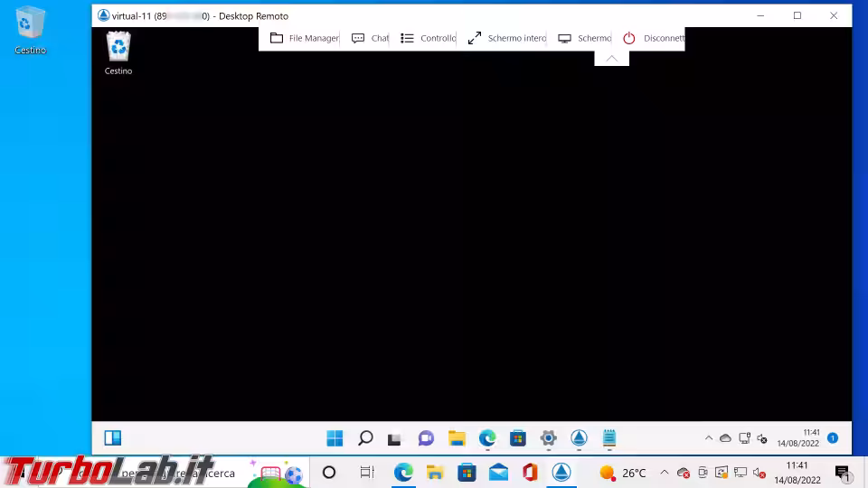Click muted volume icon in remote tray
The image size is (868, 488).
761,438
